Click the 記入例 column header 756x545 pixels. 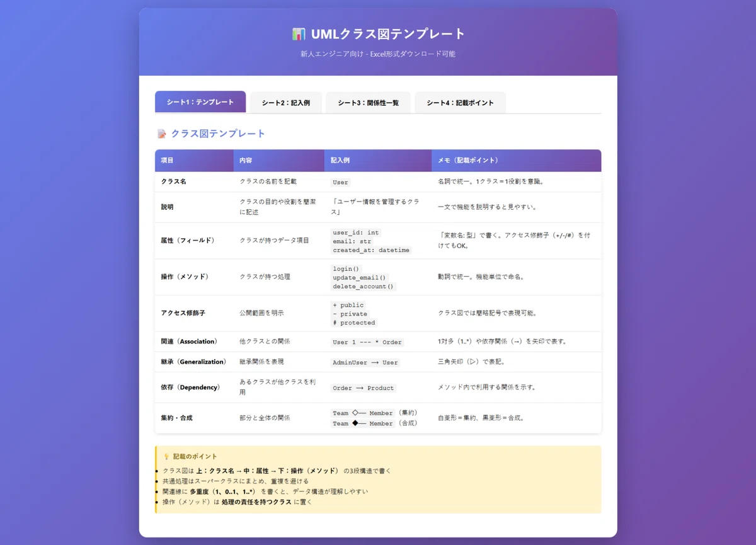click(378, 161)
